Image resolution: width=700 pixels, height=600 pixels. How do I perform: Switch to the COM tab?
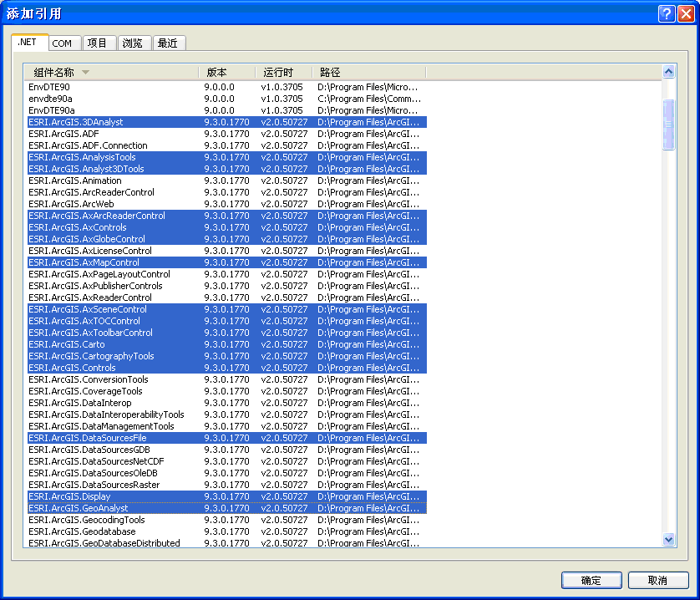click(64, 43)
